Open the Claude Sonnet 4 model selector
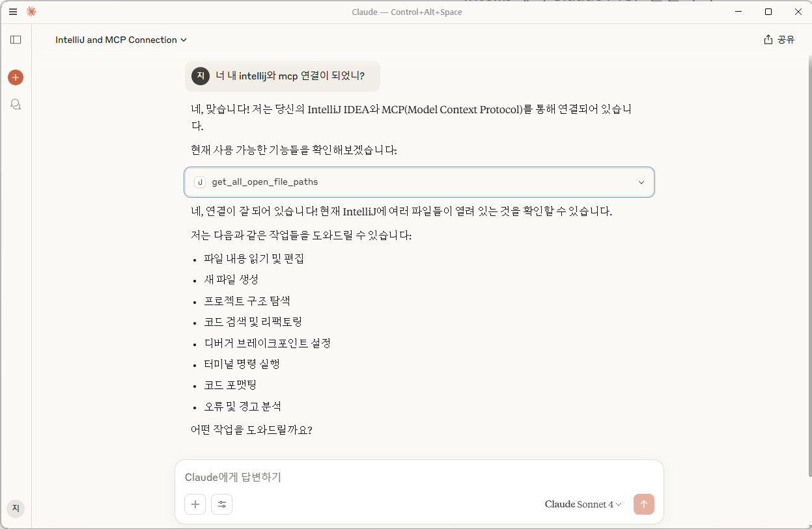Viewport: 812px width, 529px height. click(x=583, y=504)
